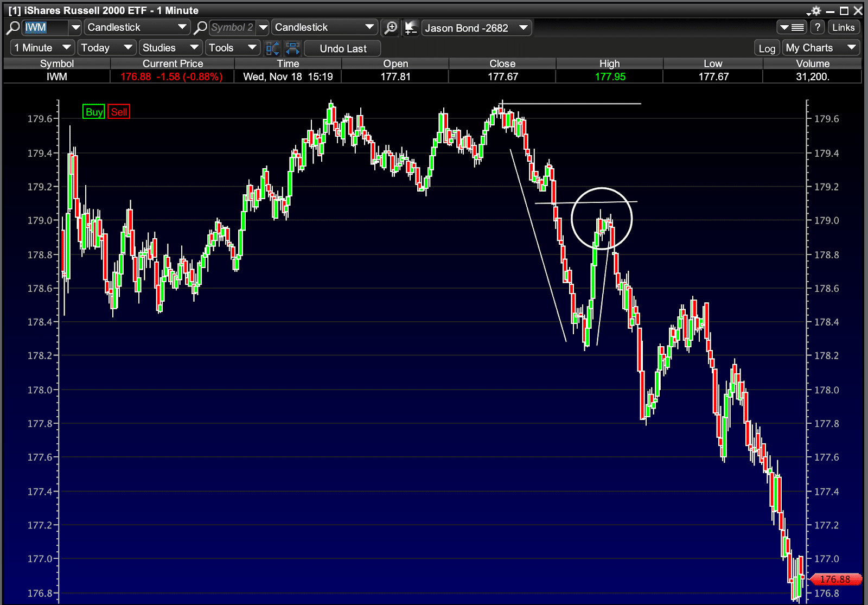Screen dimensions: 868x605
Task: Toggle the red Sell button on chart
Action: [119, 112]
